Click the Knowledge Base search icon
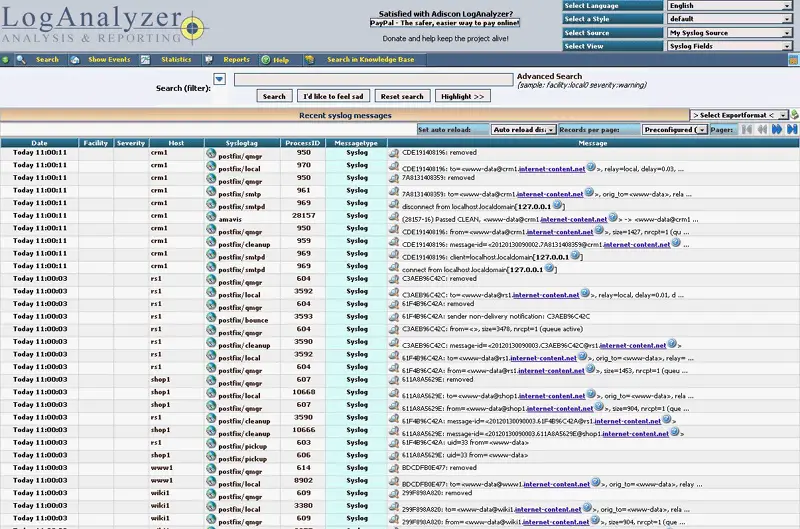Viewport: 800px width, 529px height. point(309,60)
